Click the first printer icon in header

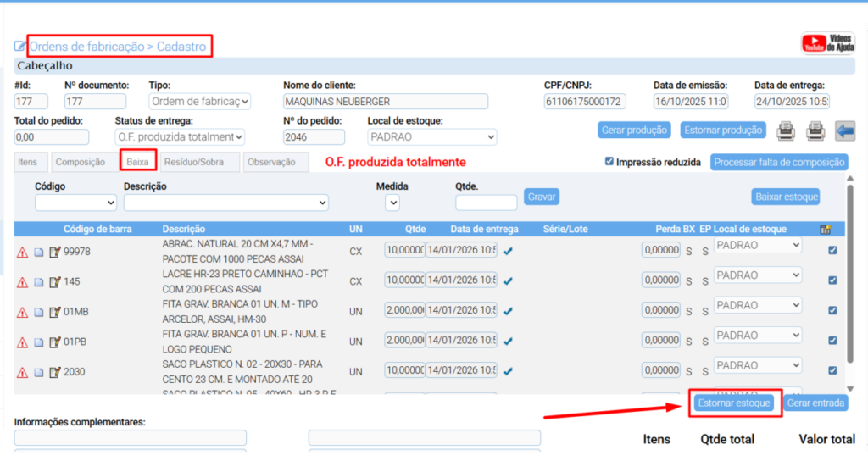point(786,131)
